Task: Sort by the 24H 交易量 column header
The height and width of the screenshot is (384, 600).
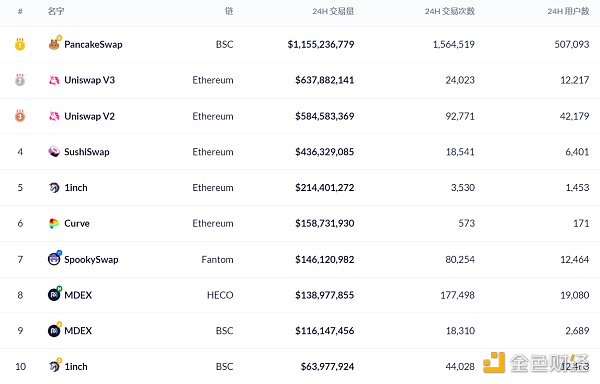Action: point(333,11)
